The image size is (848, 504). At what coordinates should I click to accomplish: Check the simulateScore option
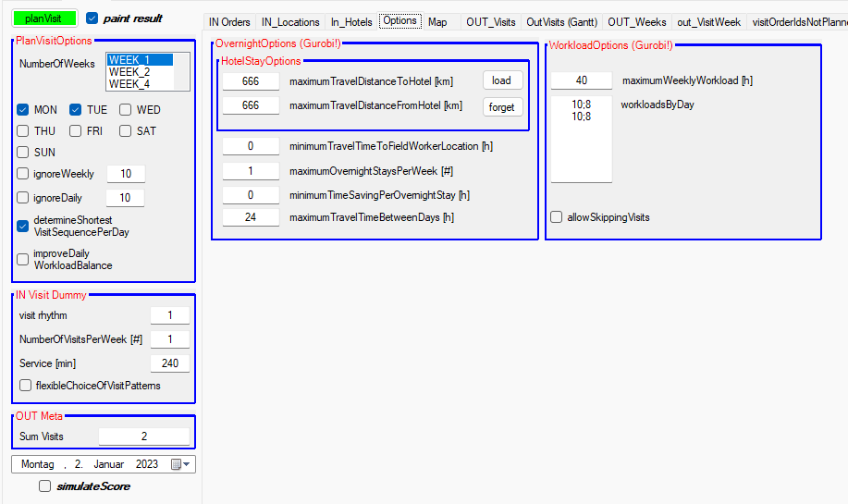point(45,486)
